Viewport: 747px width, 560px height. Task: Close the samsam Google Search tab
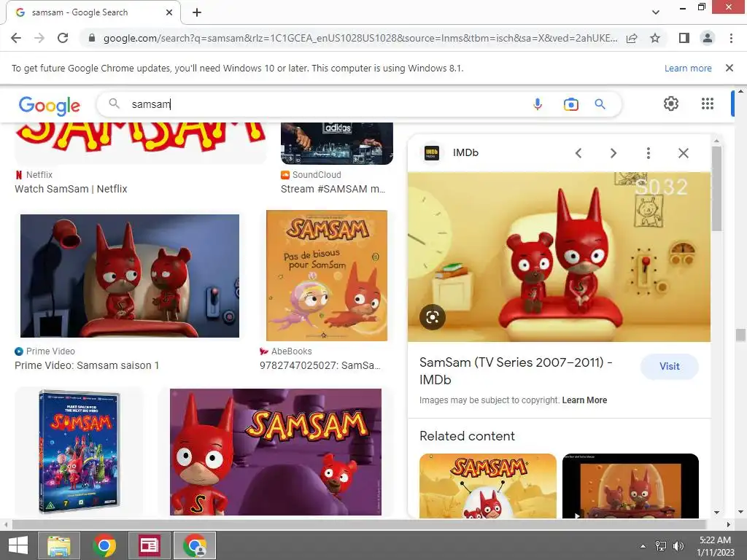pos(169,12)
